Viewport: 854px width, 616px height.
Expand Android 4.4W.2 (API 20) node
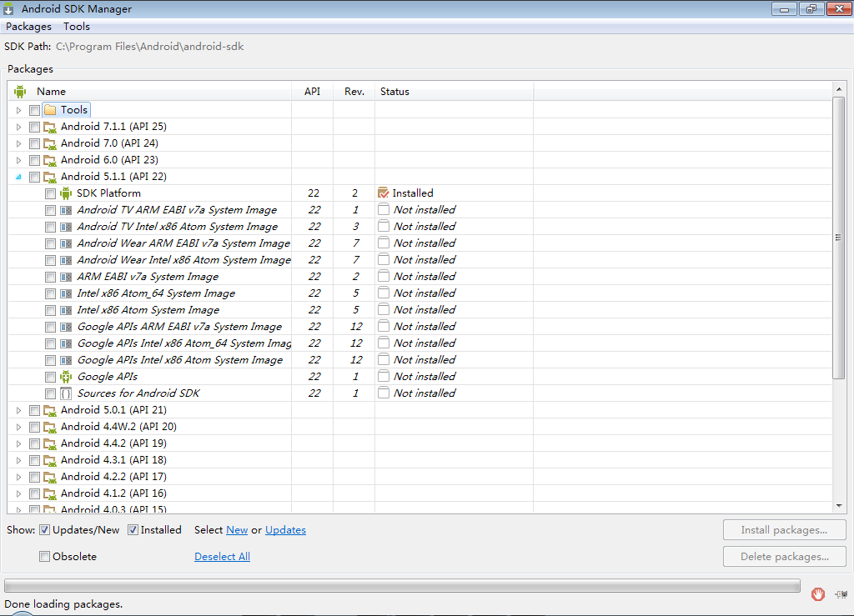click(x=18, y=427)
